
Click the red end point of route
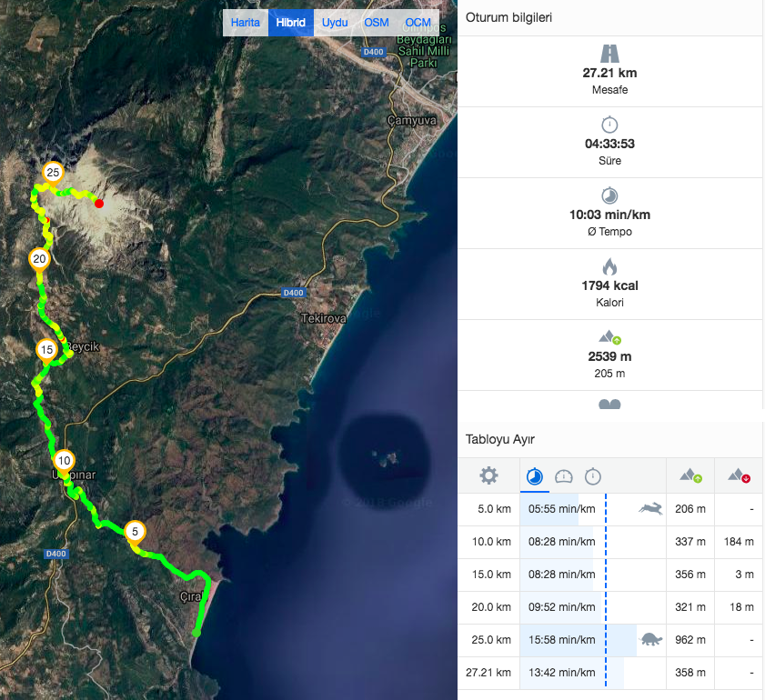(x=99, y=204)
